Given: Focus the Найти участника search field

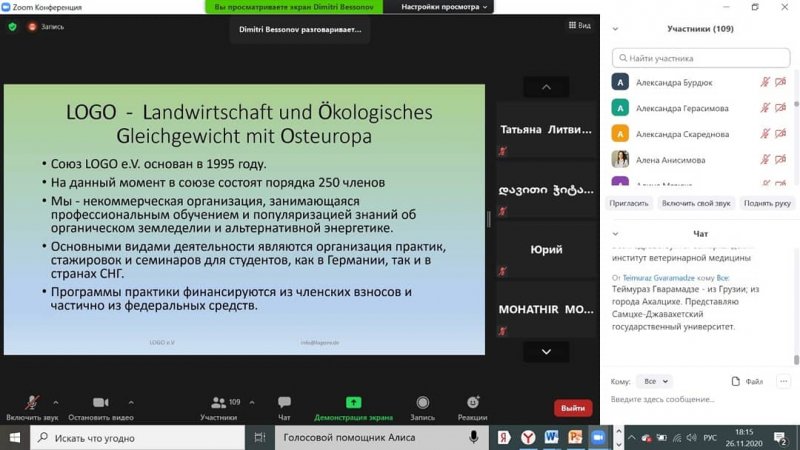Looking at the screenshot, I should (701, 58).
